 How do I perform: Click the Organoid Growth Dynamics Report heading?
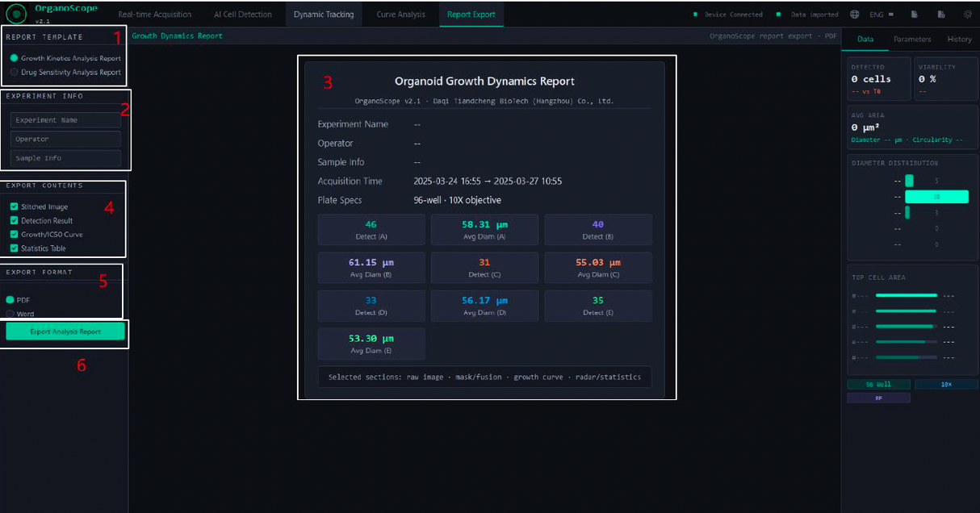tap(484, 81)
